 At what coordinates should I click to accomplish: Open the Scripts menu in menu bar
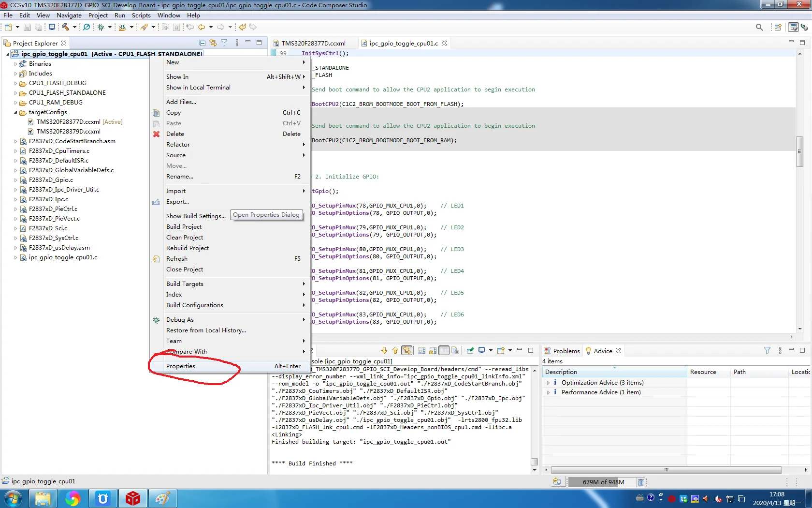point(141,15)
